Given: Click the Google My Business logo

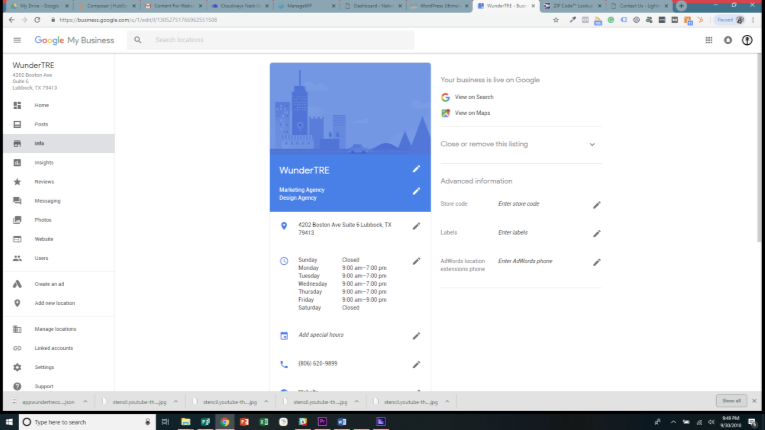Looking at the screenshot, I should (74, 40).
